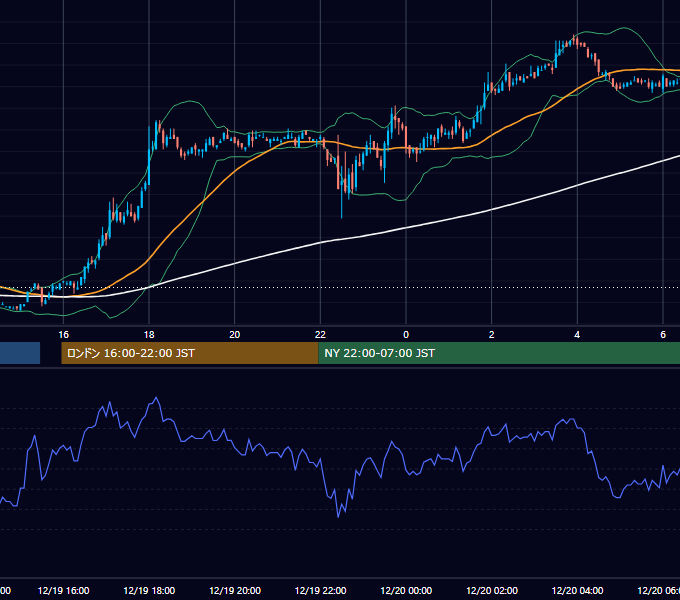
Task: Click the 12/19 16:00 date label
Action: pyautogui.click(x=63, y=590)
